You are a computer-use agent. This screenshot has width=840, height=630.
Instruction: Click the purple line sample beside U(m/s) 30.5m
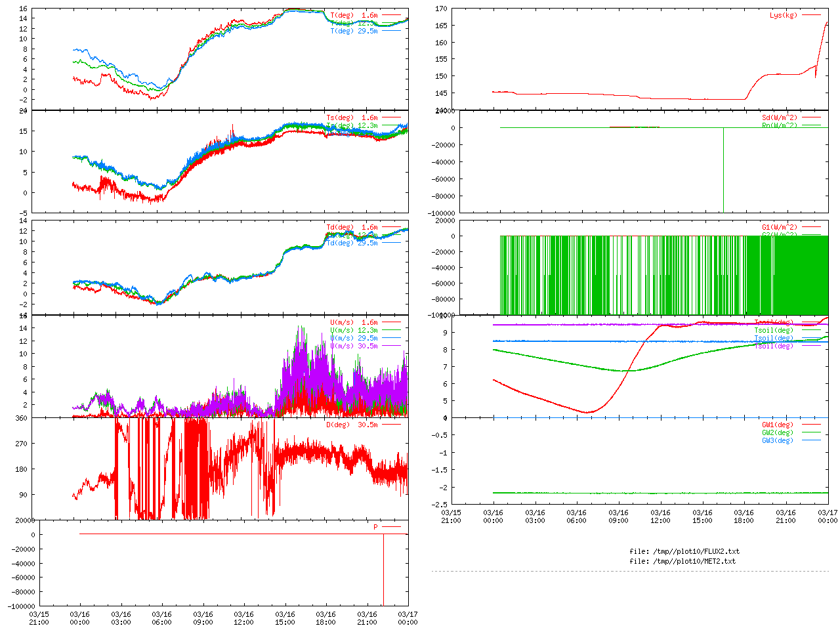pos(391,346)
